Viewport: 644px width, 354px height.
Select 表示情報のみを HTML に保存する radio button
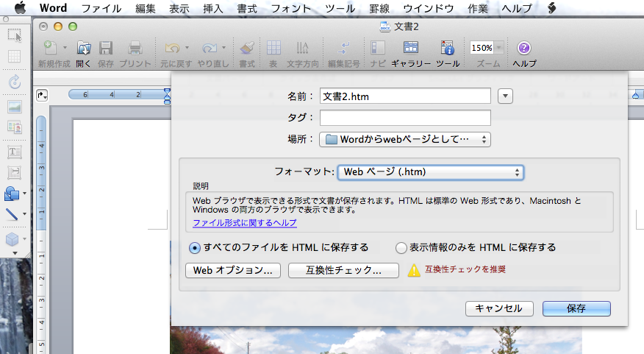pyautogui.click(x=401, y=248)
